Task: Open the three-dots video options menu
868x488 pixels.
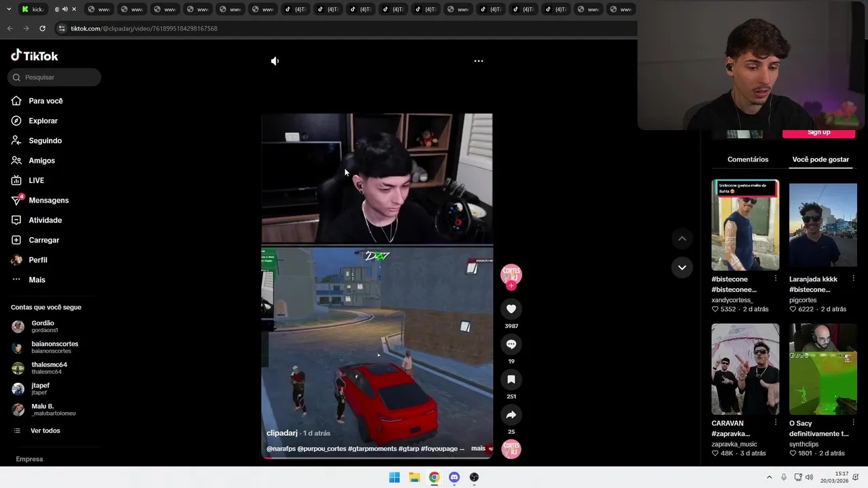Action: click(479, 61)
